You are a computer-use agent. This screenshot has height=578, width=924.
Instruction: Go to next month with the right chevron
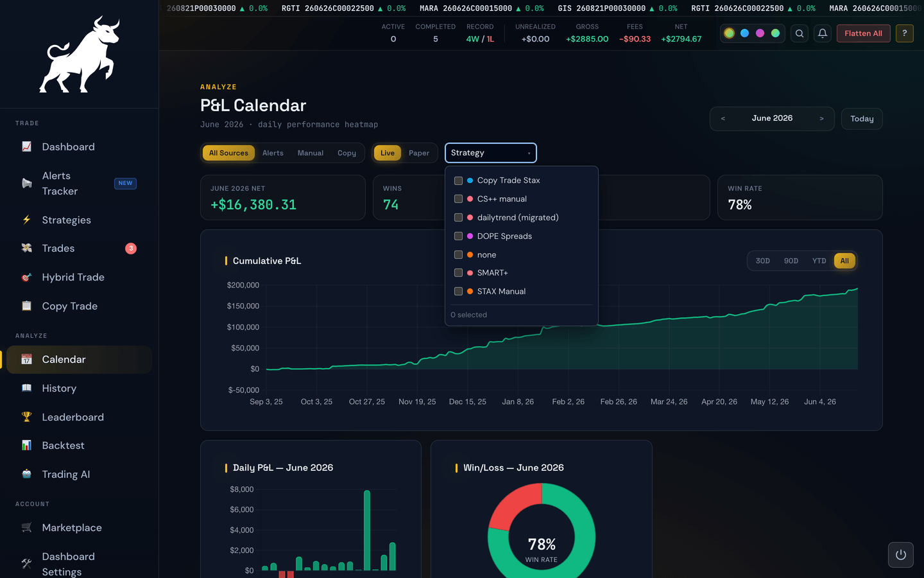[x=821, y=119]
